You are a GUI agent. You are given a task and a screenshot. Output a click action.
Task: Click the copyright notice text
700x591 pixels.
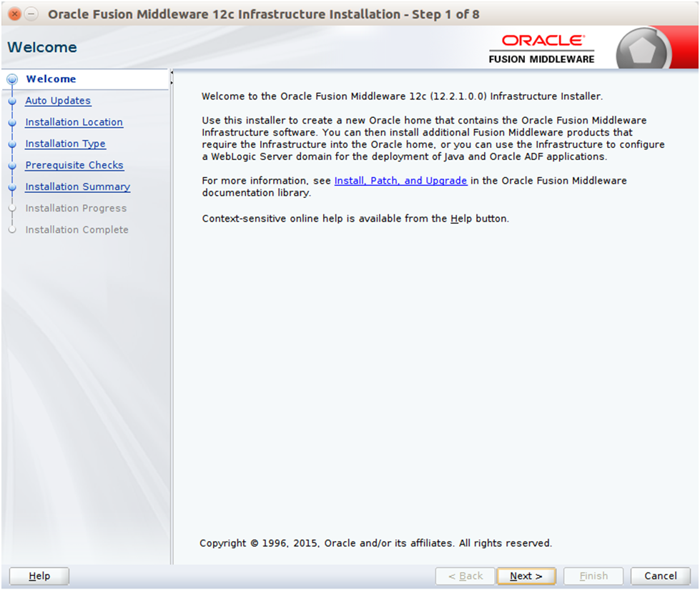click(x=376, y=543)
